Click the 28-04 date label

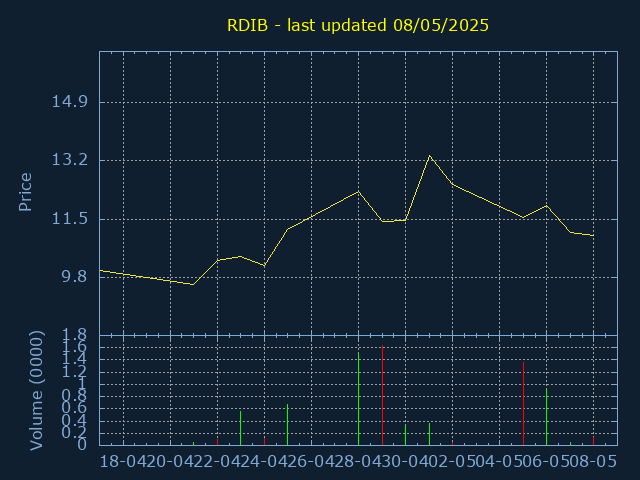(x=358, y=461)
